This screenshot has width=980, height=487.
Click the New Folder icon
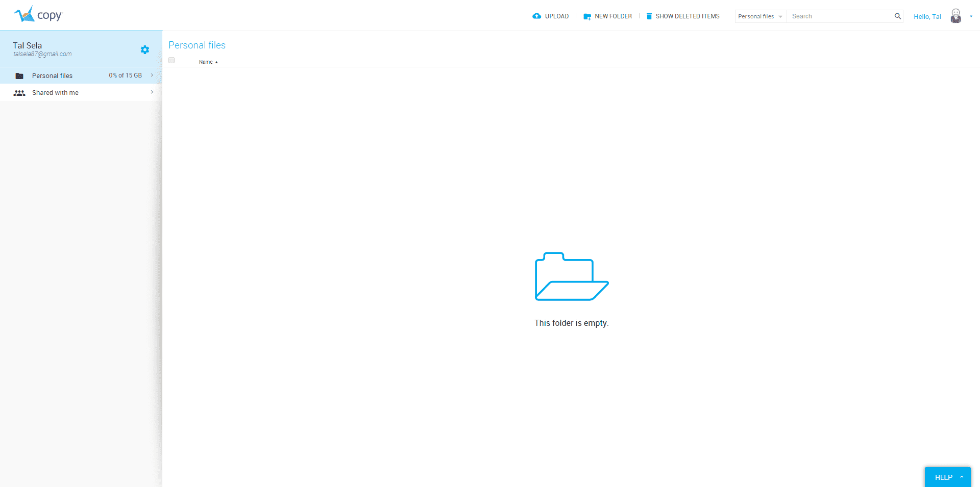point(587,16)
